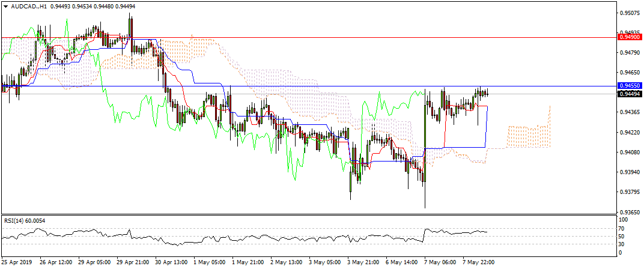Click the 6 May 14:00 time label
This screenshot has height=269, width=644.
pyautogui.click(x=402, y=262)
